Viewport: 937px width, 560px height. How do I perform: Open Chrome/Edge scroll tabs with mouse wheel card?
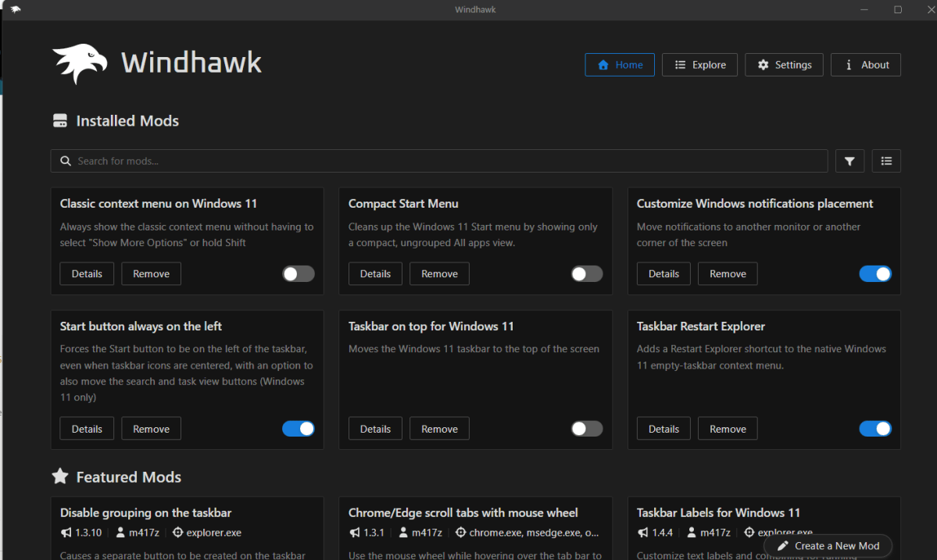pyautogui.click(x=475, y=528)
